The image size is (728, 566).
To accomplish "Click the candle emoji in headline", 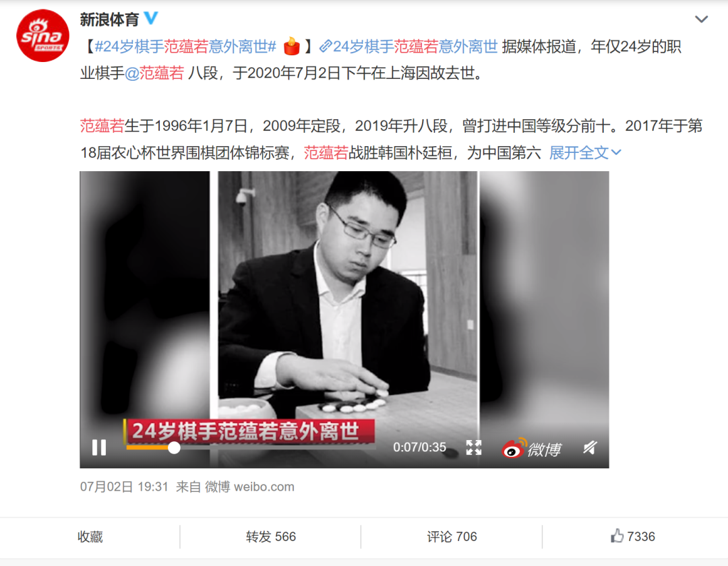I will (292, 46).
